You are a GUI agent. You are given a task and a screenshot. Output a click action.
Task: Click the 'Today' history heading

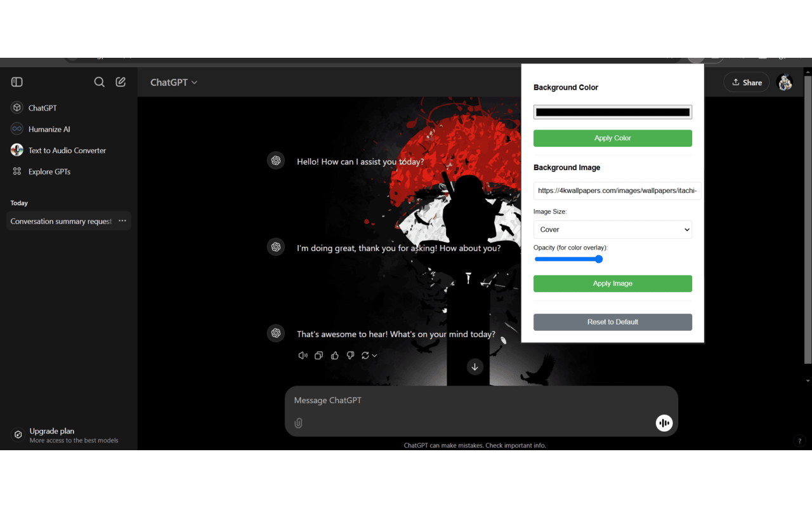click(x=19, y=203)
